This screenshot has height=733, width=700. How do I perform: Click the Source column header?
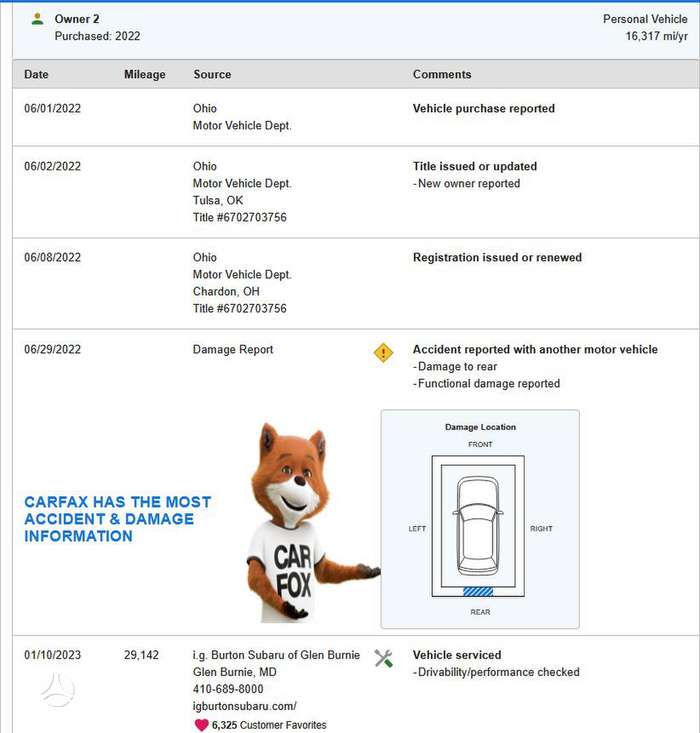pos(212,74)
